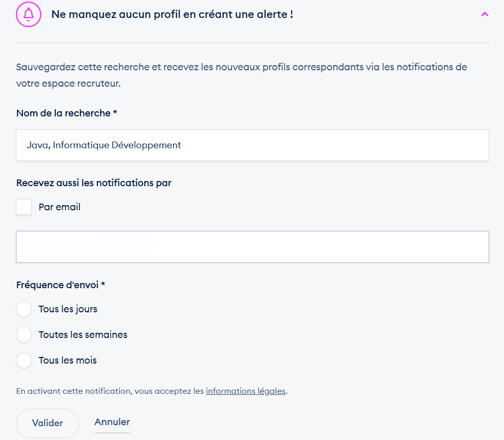Click the empty email address field
The height and width of the screenshot is (440, 504).
click(x=252, y=247)
